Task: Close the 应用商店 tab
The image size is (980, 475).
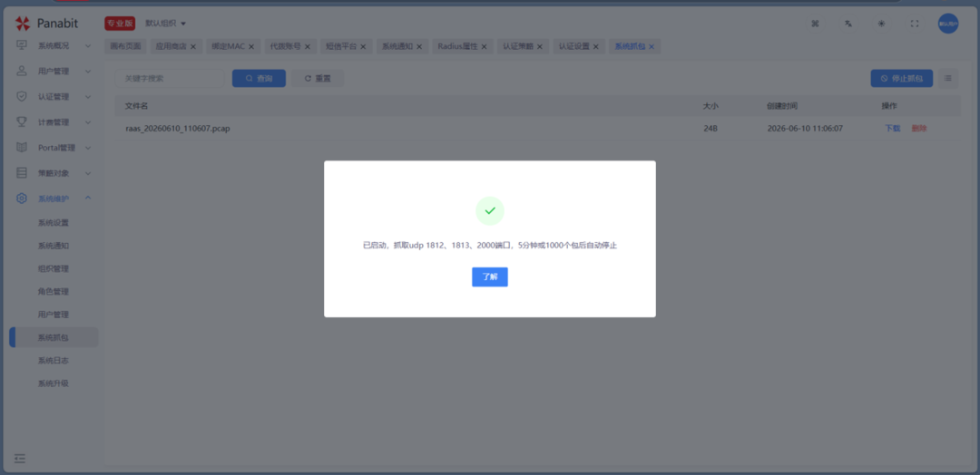Action: [x=193, y=47]
